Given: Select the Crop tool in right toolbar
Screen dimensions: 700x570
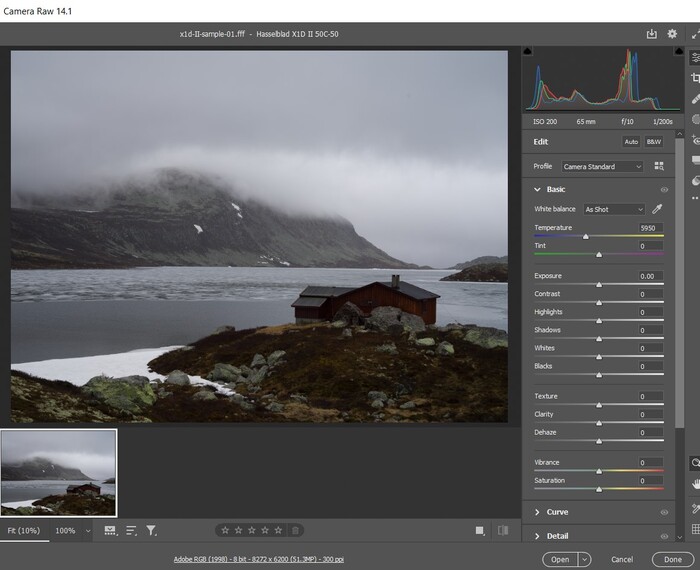Looking at the screenshot, I should point(696,78).
